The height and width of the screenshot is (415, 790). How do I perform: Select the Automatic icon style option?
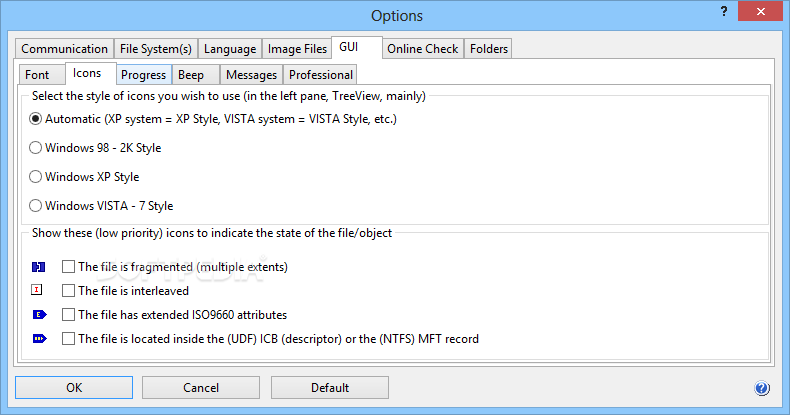coord(36,119)
